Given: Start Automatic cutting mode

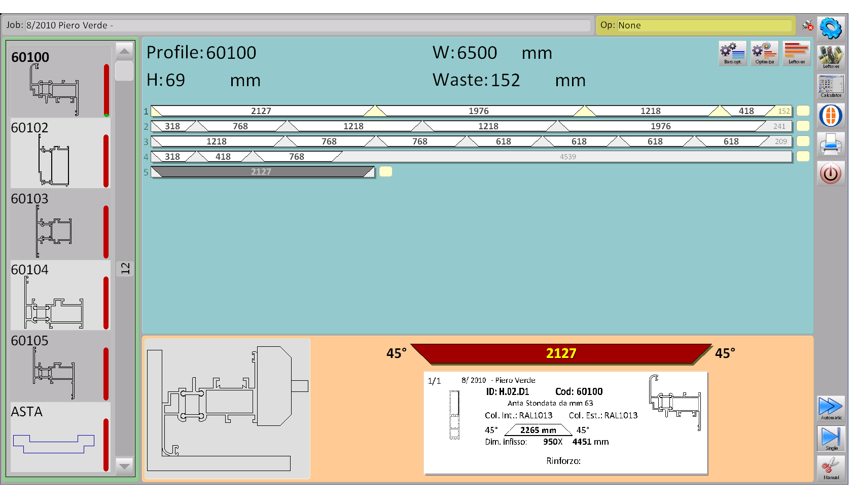Looking at the screenshot, I should pyautogui.click(x=830, y=408).
